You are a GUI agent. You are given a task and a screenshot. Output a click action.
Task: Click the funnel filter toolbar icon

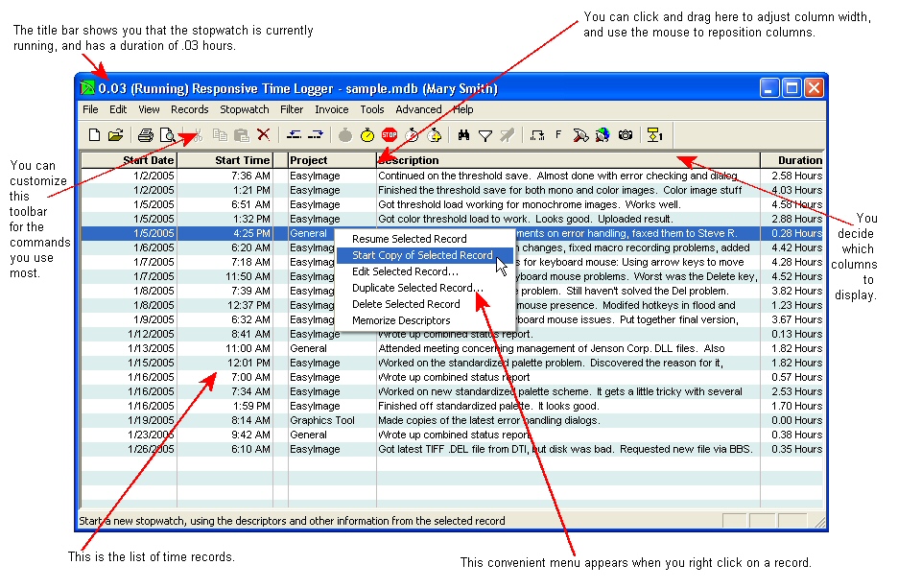pos(485,136)
